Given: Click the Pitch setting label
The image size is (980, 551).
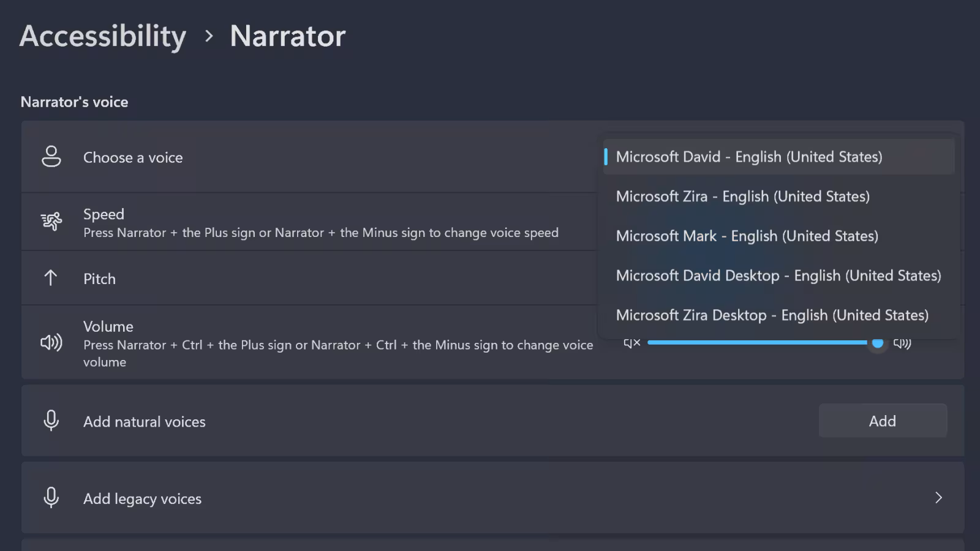Looking at the screenshot, I should coord(99,279).
